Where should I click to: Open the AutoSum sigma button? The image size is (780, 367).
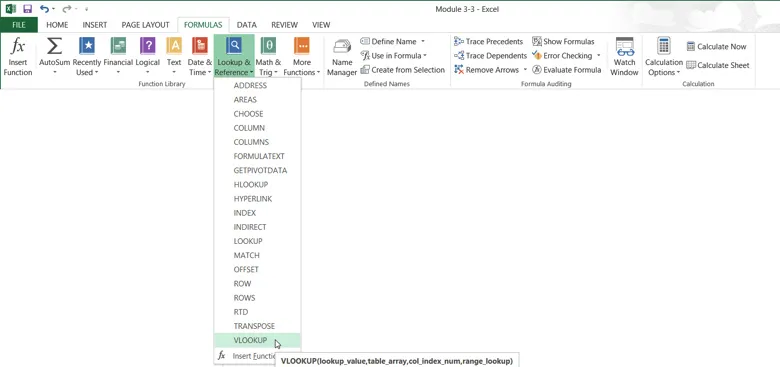(54, 57)
